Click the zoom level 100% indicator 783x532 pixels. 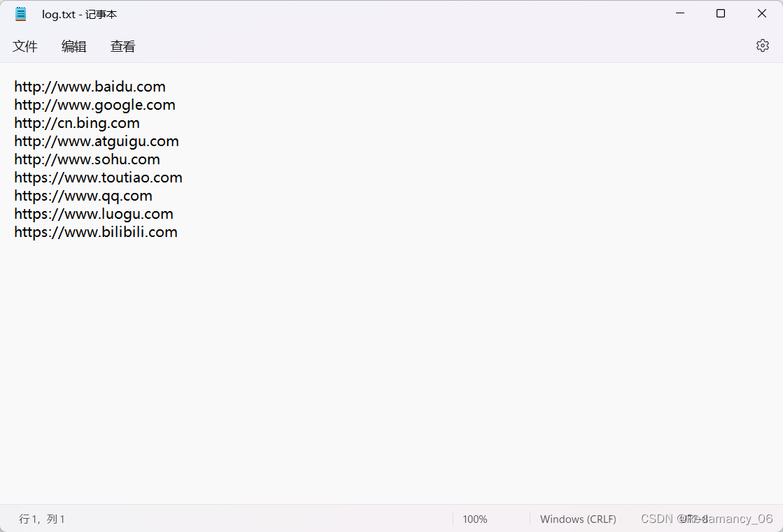pos(474,519)
